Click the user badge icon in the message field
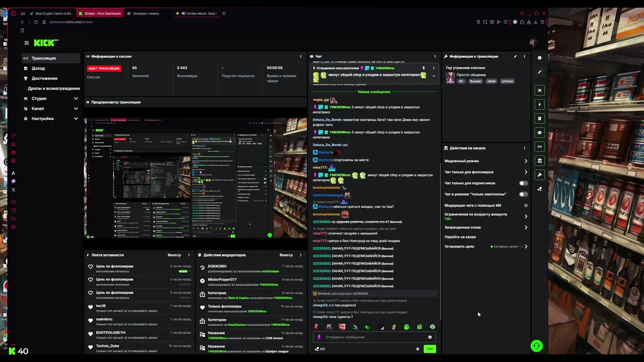The image size is (644, 362). pyautogui.click(x=319, y=337)
